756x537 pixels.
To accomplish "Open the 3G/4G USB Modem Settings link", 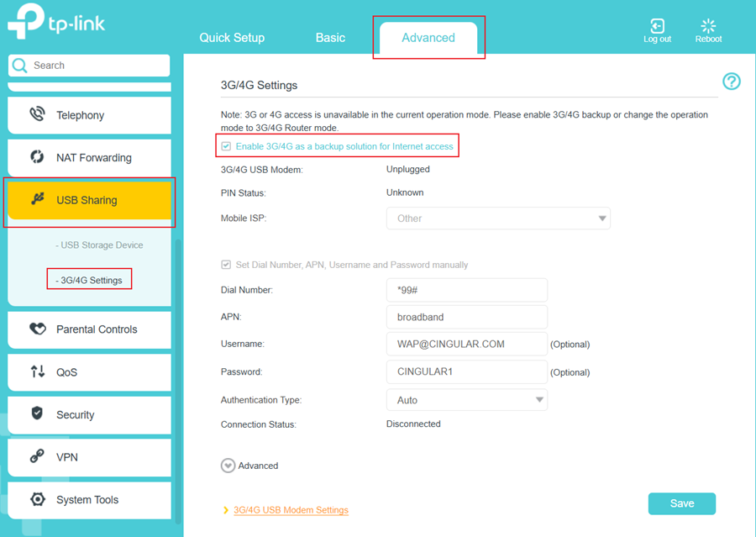I will point(291,509).
